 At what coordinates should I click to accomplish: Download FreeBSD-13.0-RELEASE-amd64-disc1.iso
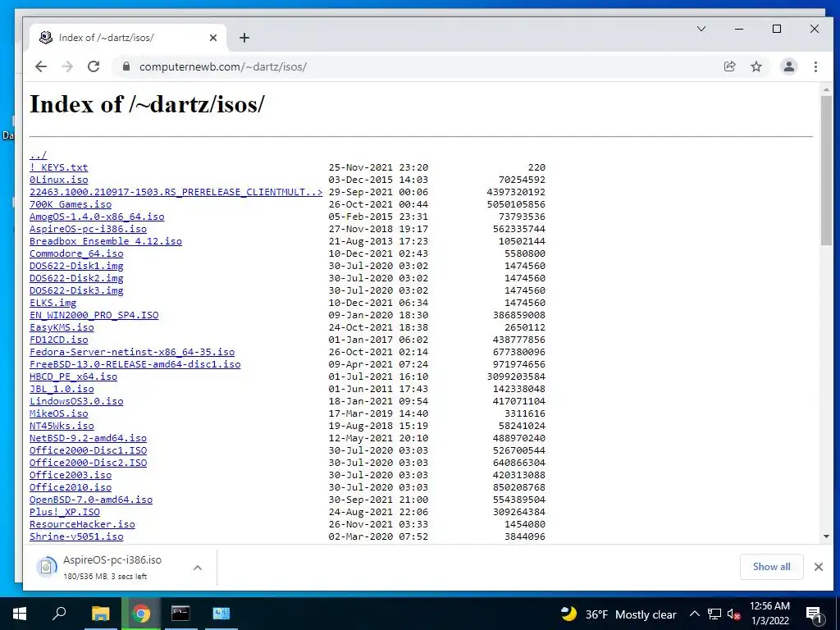click(135, 365)
